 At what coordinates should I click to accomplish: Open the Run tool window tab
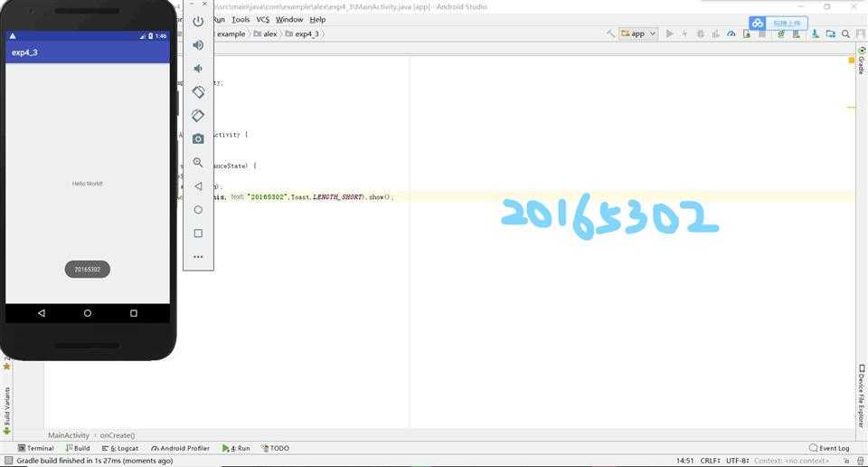[236, 448]
